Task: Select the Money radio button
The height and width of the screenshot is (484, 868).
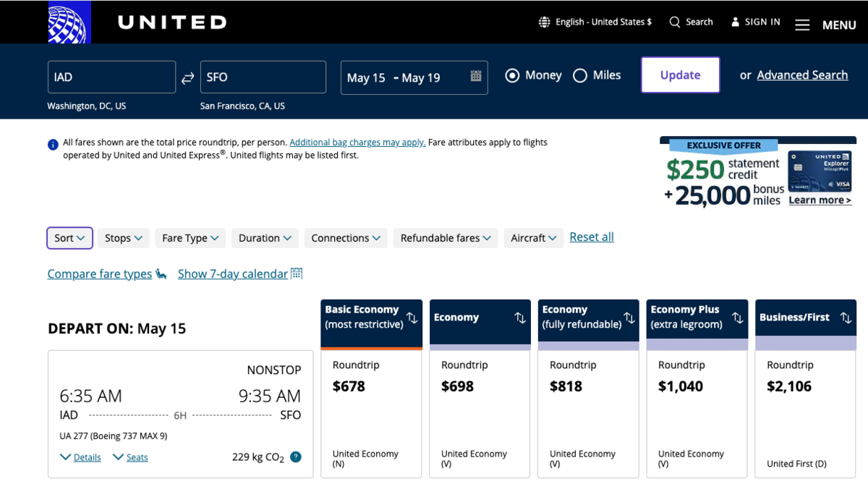Action: pos(512,75)
